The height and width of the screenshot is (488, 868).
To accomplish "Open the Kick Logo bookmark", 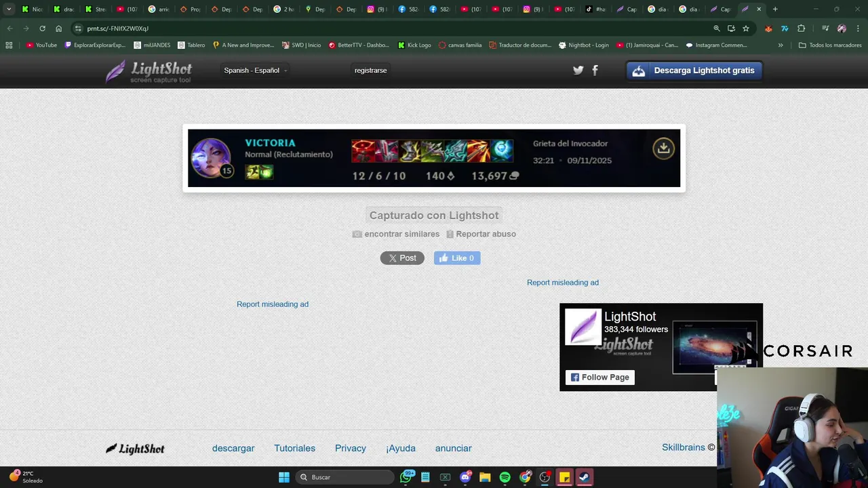I will tap(414, 45).
